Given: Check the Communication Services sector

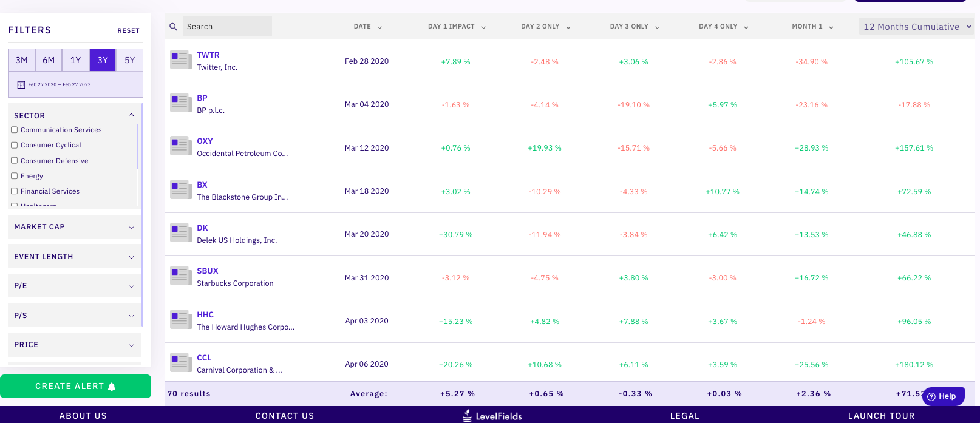Looking at the screenshot, I should (x=14, y=130).
